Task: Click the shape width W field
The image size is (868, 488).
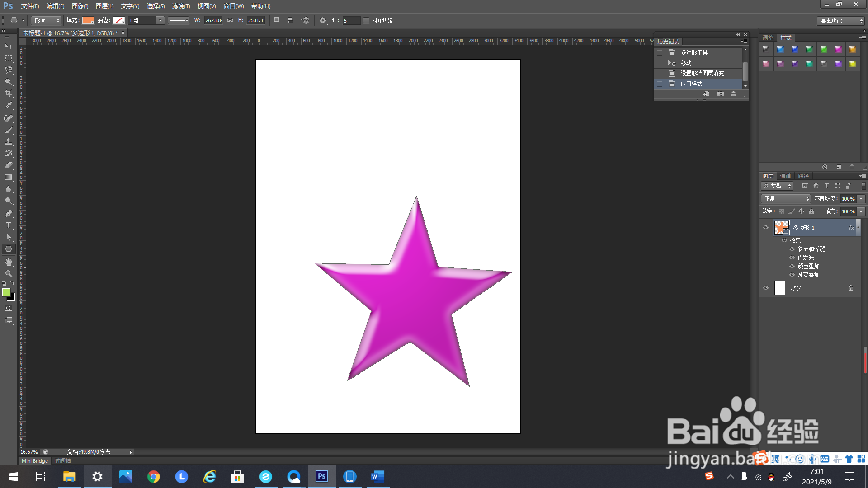Action: [x=213, y=20]
